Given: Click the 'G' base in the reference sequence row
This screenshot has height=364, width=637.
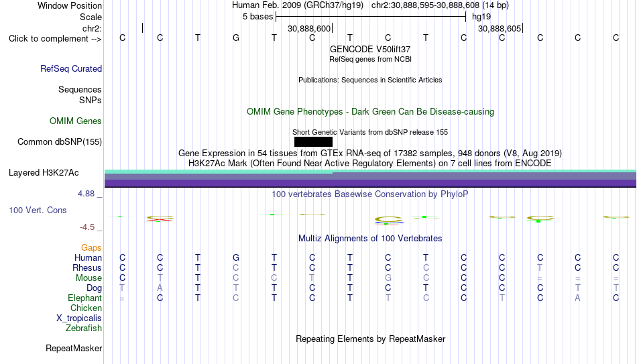Looking at the screenshot, I should [x=236, y=38].
